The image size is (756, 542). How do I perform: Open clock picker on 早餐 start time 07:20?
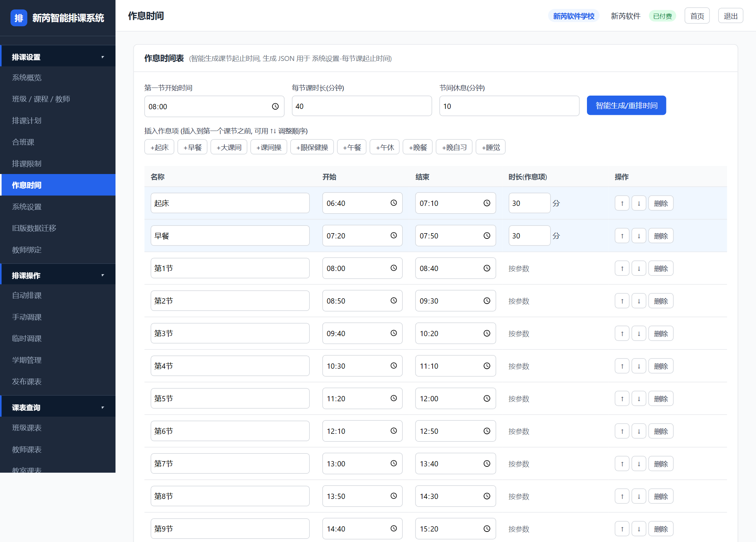click(x=394, y=236)
